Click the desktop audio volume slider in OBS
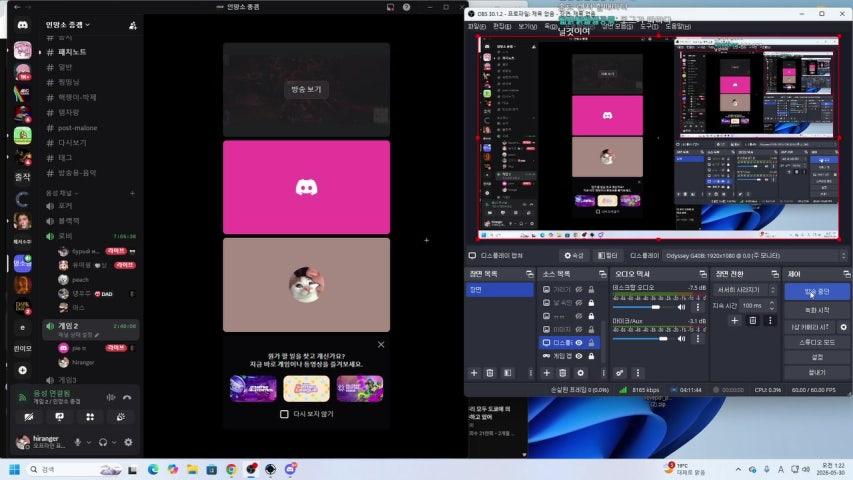The image size is (853, 480). click(645, 307)
